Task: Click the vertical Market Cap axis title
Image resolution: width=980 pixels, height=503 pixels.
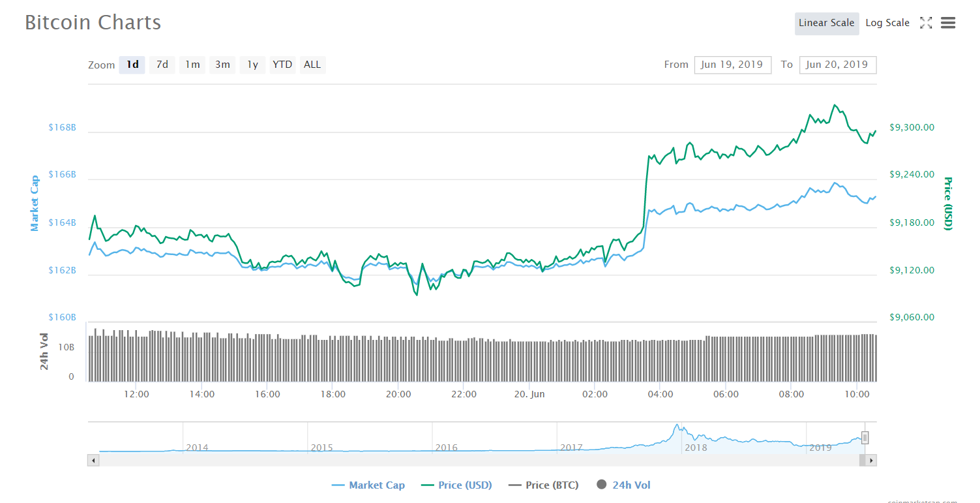Action: coord(35,203)
